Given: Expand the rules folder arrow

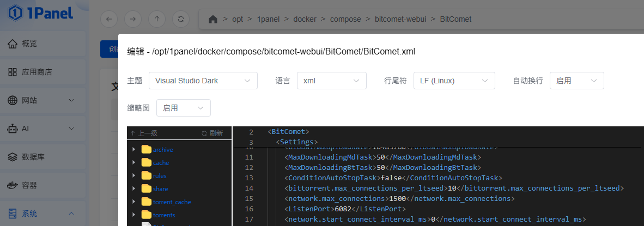Looking at the screenshot, I should 134,176.
